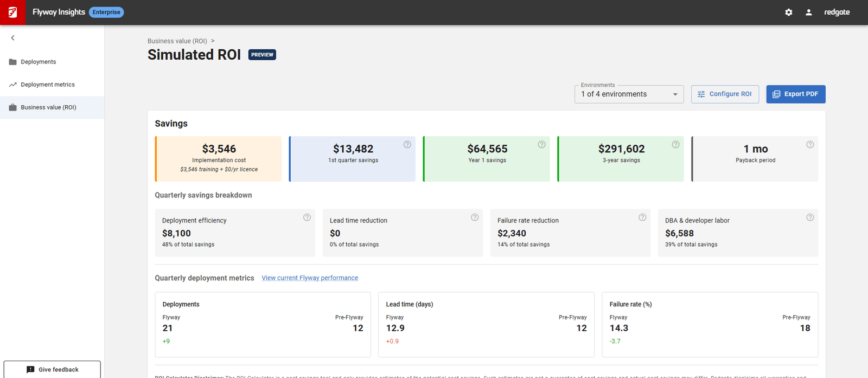Click Quarterly deployment metrics heading
This screenshot has height=378, width=868.
205,278
